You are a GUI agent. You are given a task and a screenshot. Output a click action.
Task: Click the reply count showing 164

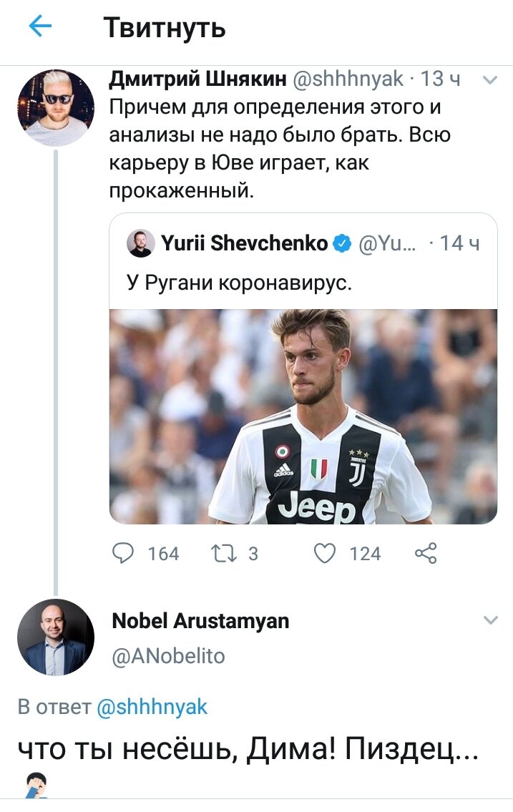[x=163, y=552]
